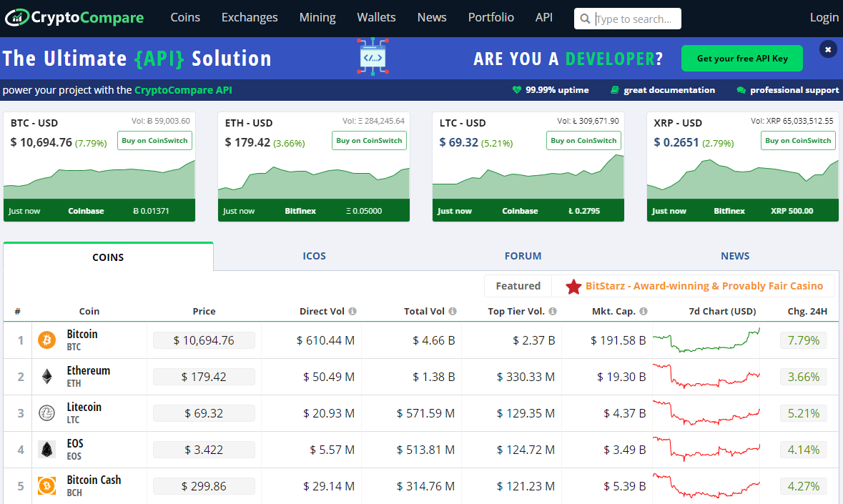Click the search input field

[635, 19]
